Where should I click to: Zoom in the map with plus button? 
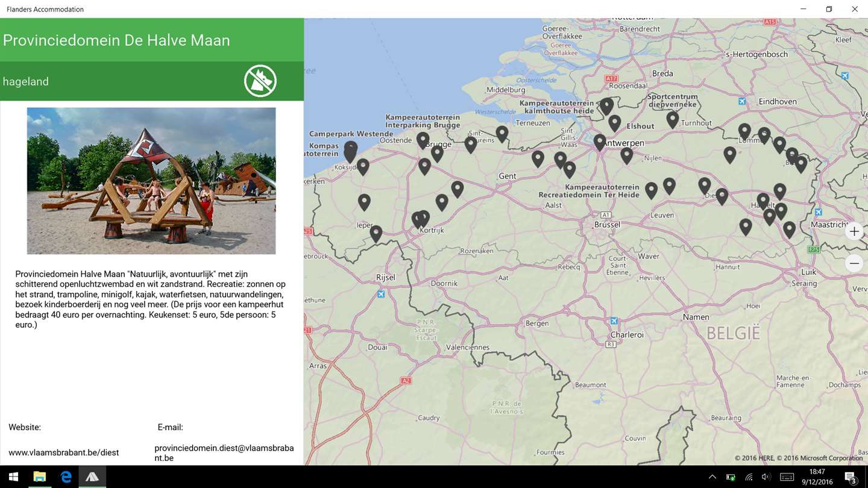coord(854,231)
